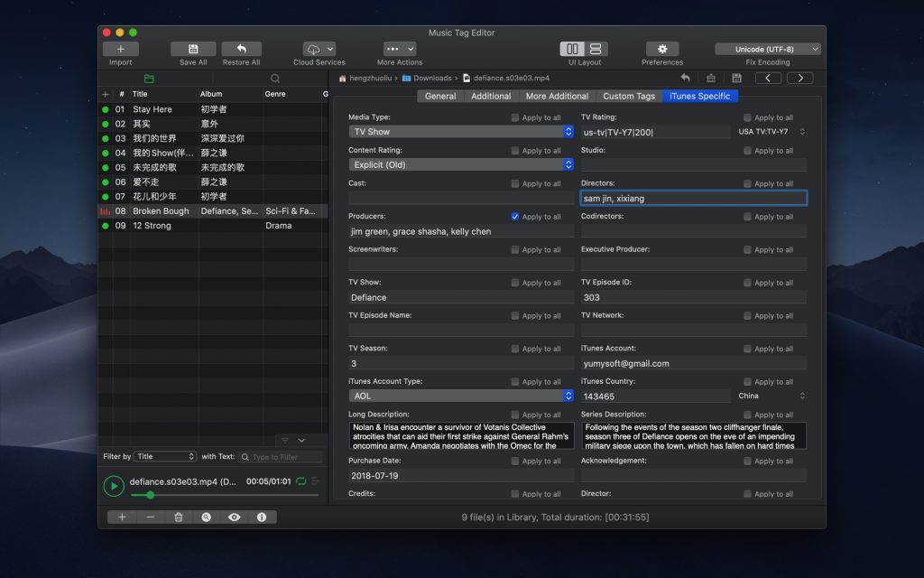Select the Stay Here track row
924x578 pixels.
(x=213, y=109)
